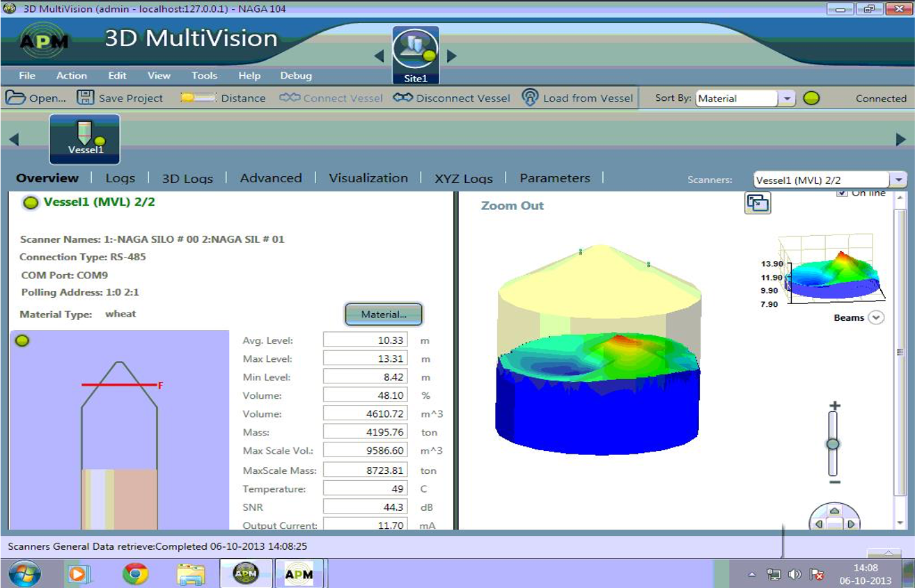
Task: Click the Zoom Out link
Action: click(x=513, y=205)
